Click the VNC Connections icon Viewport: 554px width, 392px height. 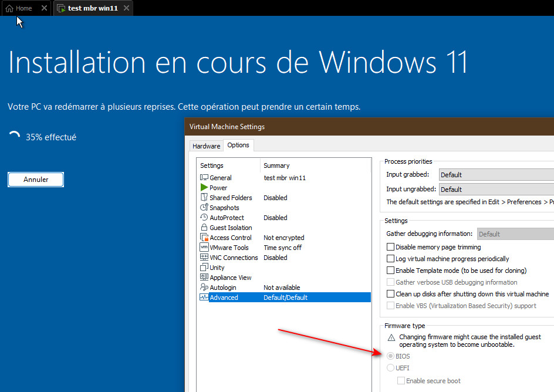[204, 257]
